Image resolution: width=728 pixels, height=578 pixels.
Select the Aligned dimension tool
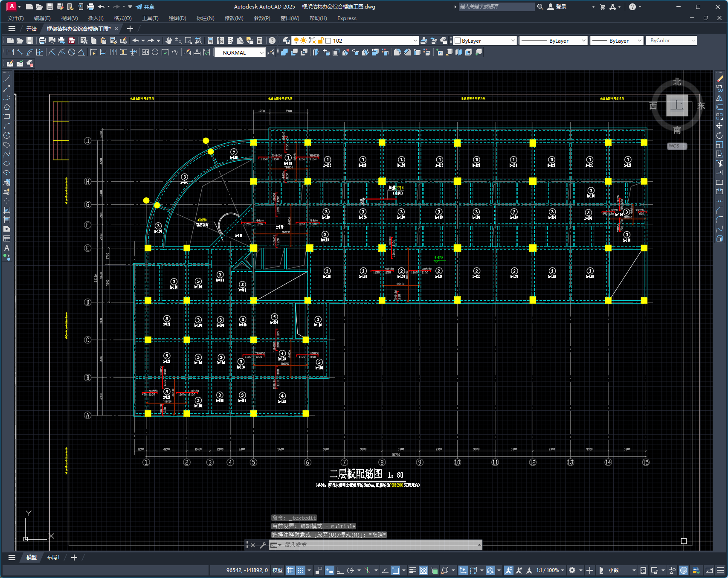[x=20, y=52]
